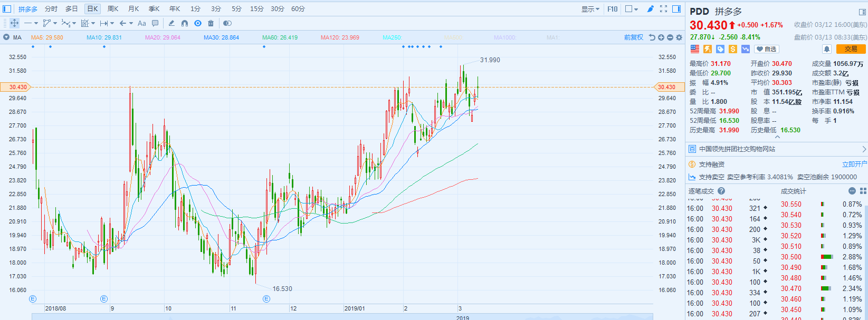Open the chart layout square dropdown
The height and width of the screenshot is (320, 868).
click(x=632, y=9)
